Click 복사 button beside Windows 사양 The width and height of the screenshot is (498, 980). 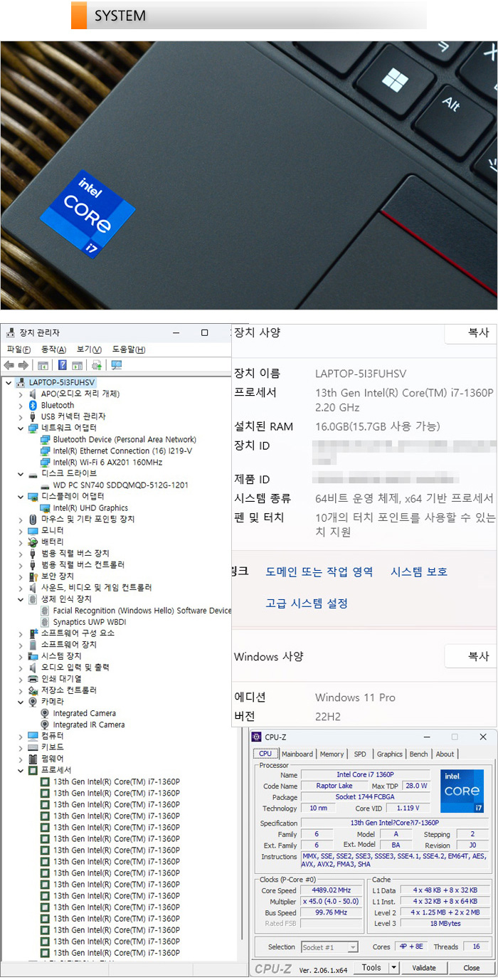coord(471,656)
